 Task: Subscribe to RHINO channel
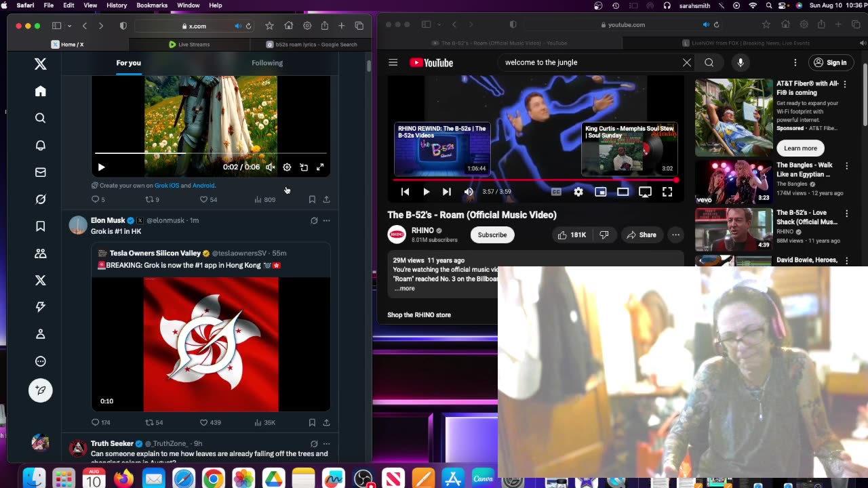click(x=492, y=235)
